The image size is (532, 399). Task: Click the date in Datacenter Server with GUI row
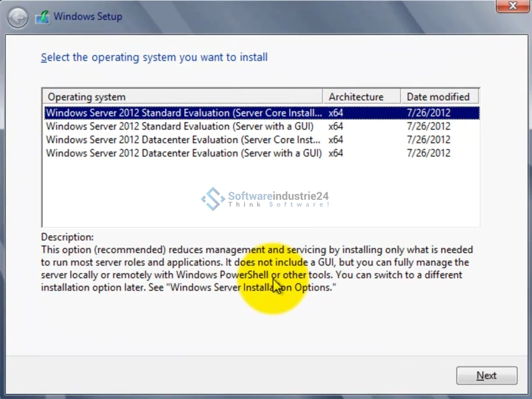[x=428, y=153]
